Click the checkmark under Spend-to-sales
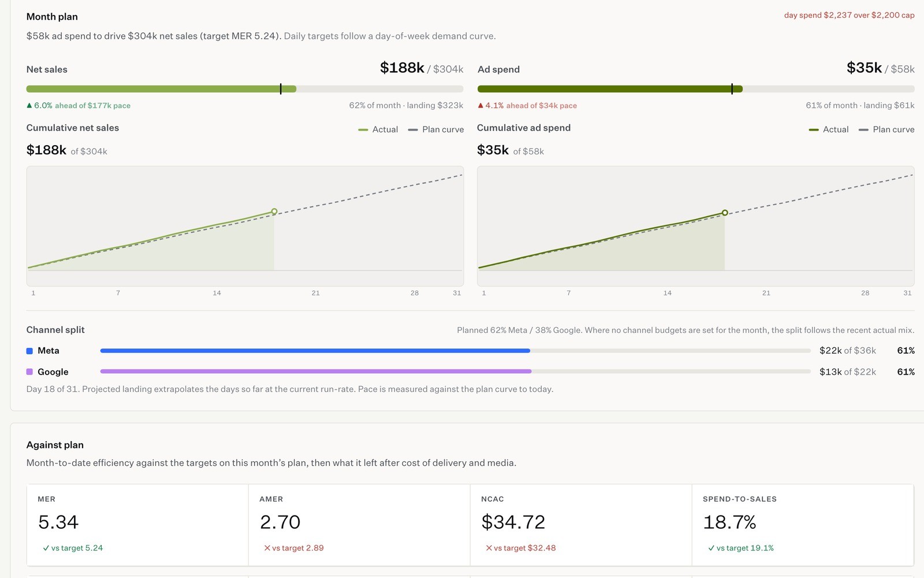924x578 pixels. pyautogui.click(x=711, y=548)
